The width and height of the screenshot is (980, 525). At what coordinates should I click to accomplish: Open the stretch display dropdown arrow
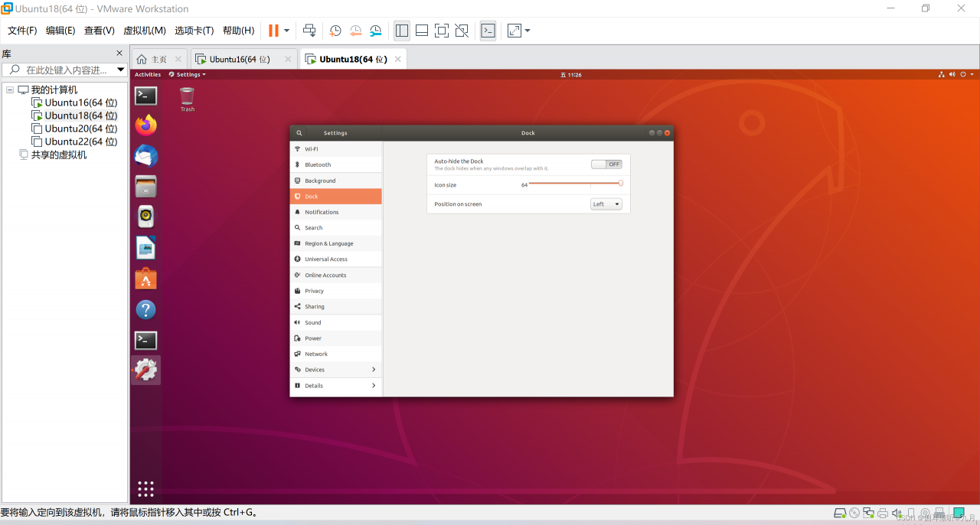(x=528, y=31)
